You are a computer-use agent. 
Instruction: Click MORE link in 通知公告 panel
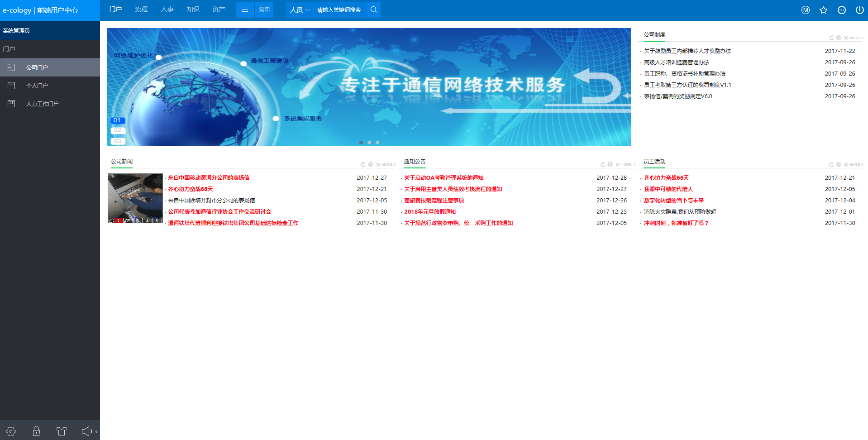click(x=628, y=165)
